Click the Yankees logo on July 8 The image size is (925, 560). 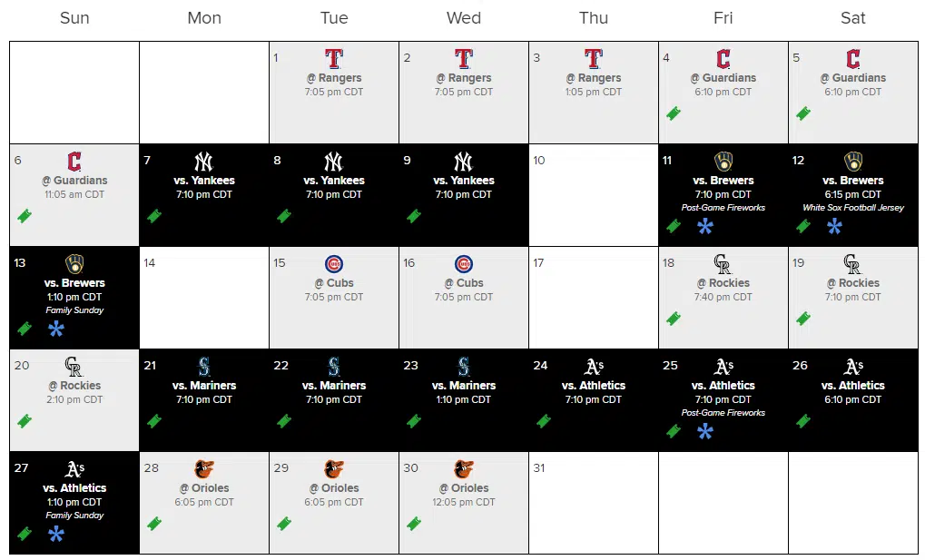click(334, 162)
